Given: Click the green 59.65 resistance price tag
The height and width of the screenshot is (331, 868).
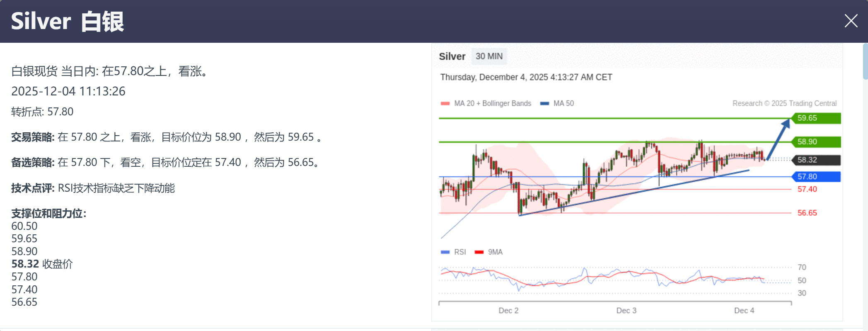Looking at the screenshot, I should tap(815, 118).
